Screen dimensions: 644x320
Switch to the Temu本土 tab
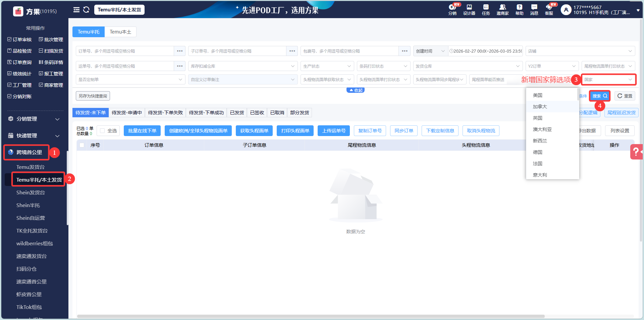click(x=120, y=32)
